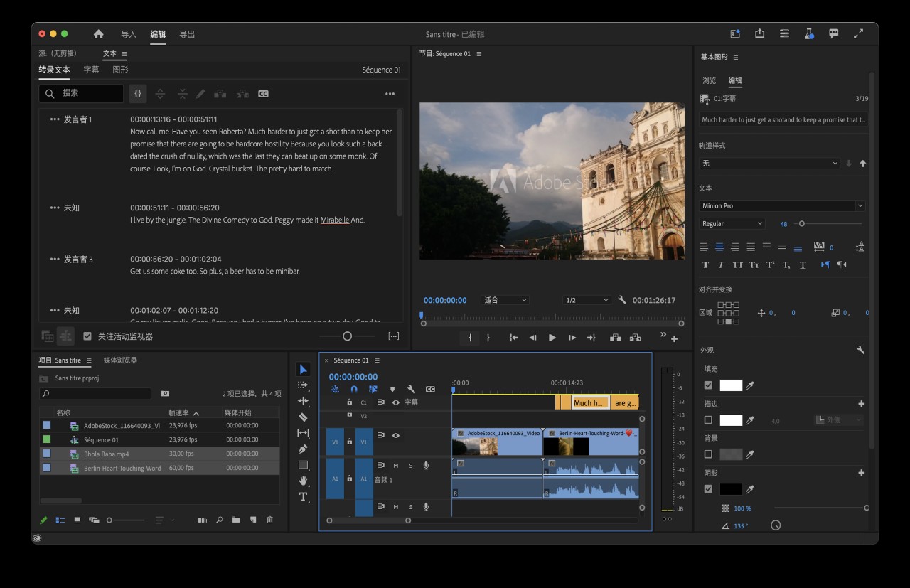Pick the Slip tool
The width and height of the screenshot is (910, 588).
303,433
